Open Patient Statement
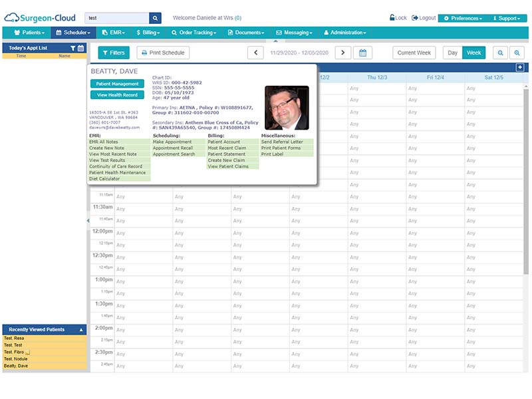This screenshot has width=532, height=399. click(233, 154)
